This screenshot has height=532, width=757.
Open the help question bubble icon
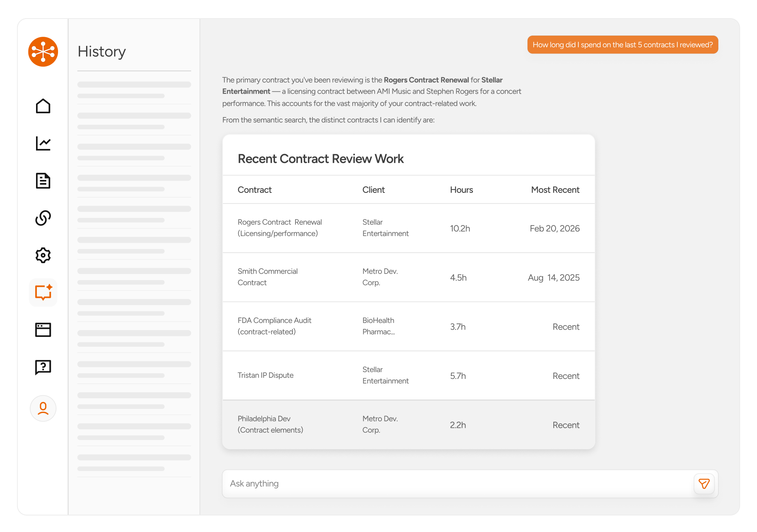[x=43, y=367]
